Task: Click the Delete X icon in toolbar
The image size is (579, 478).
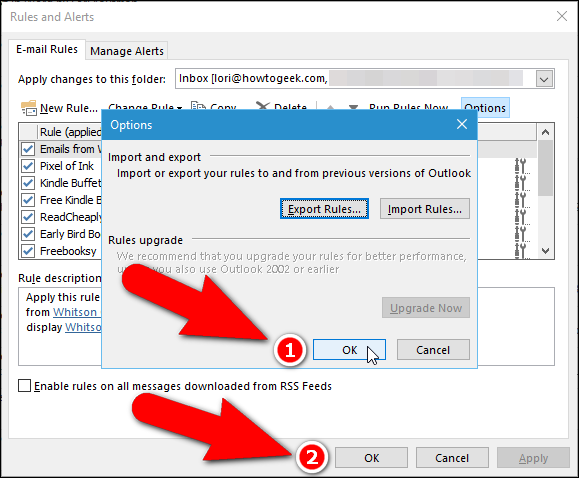Action: (263, 106)
